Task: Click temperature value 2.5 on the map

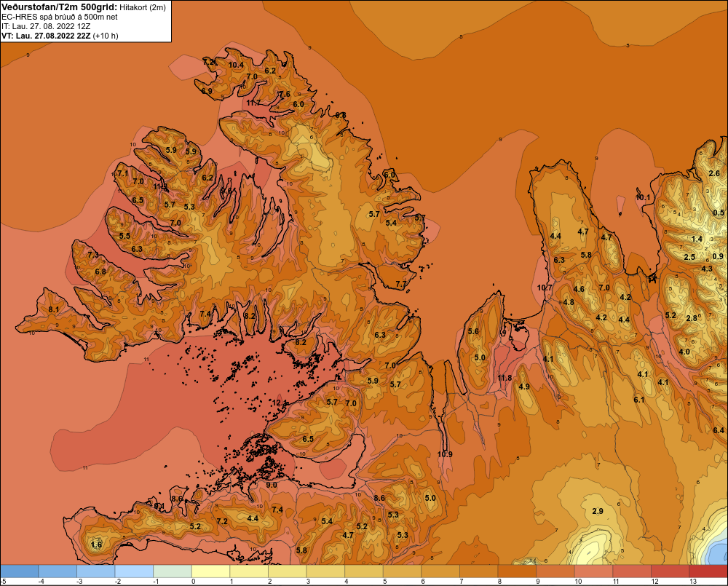Action: [x=689, y=257]
